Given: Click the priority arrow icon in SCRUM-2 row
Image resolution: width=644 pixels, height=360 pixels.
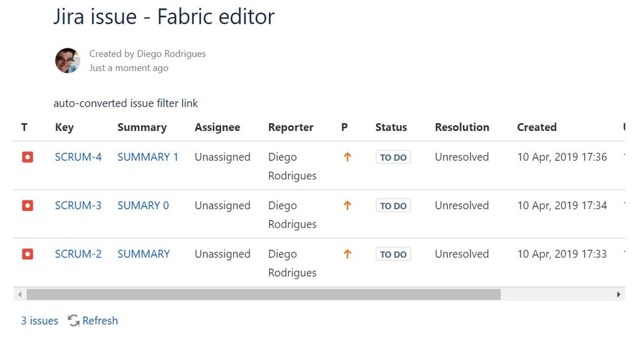Looking at the screenshot, I should 347,254.
